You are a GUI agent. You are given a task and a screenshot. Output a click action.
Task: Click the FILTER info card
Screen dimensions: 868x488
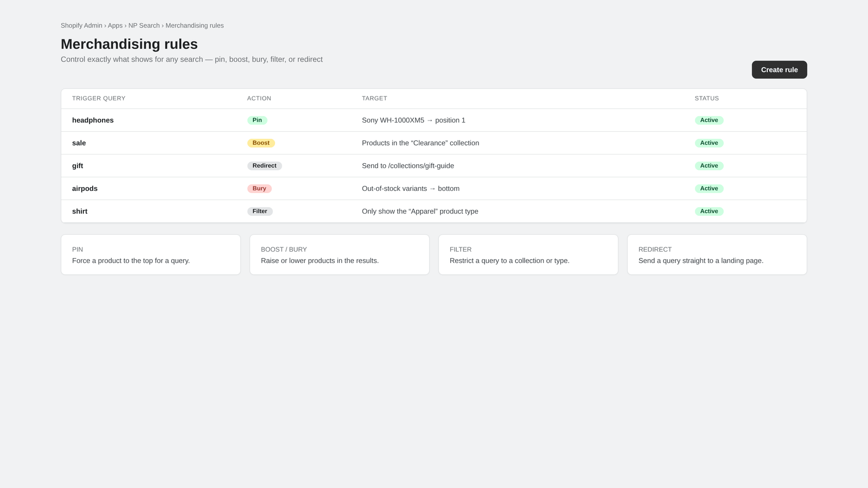(x=528, y=255)
